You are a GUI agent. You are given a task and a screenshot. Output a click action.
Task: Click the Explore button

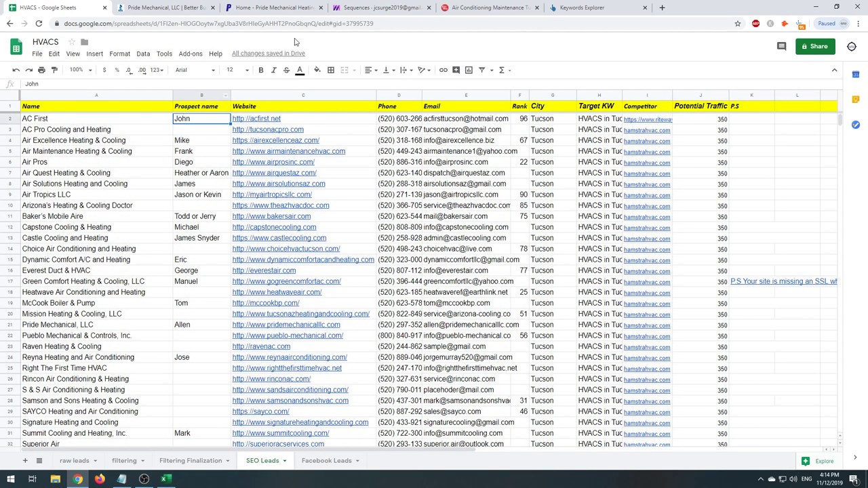click(818, 461)
